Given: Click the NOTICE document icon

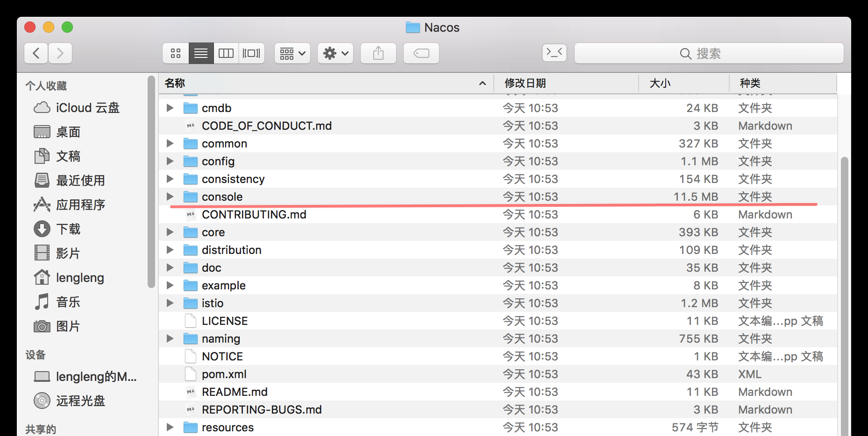Looking at the screenshot, I should pos(191,356).
